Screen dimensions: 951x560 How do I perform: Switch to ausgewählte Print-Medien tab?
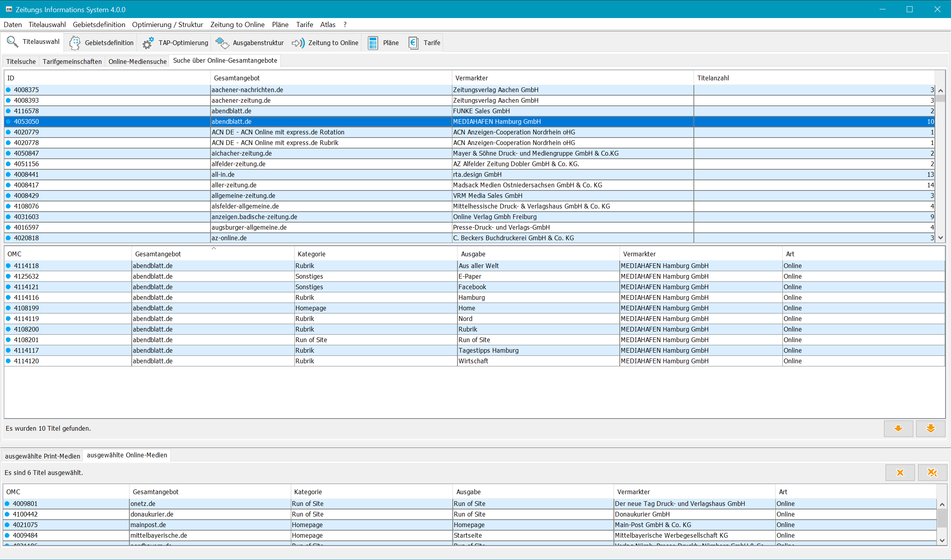(x=42, y=456)
